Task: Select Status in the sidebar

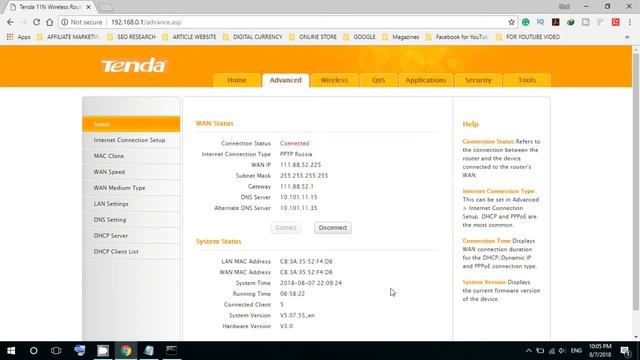Action: (x=131, y=124)
